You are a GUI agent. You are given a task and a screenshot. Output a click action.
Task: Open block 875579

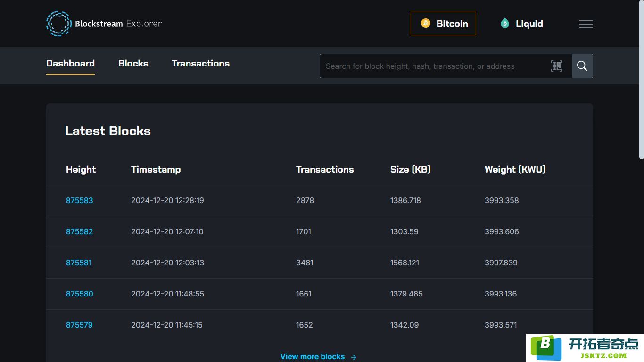[x=79, y=325]
